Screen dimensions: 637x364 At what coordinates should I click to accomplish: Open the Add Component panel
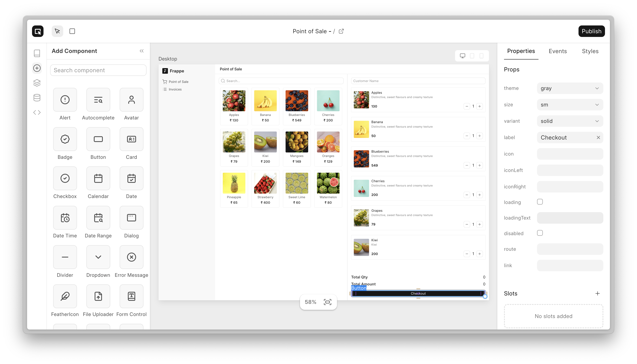click(37, 68)
